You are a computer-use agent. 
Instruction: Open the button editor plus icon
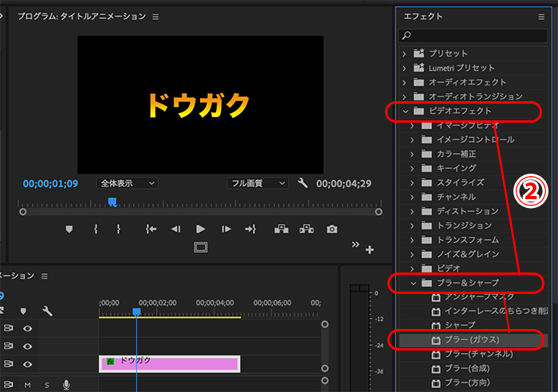[369, 250]
